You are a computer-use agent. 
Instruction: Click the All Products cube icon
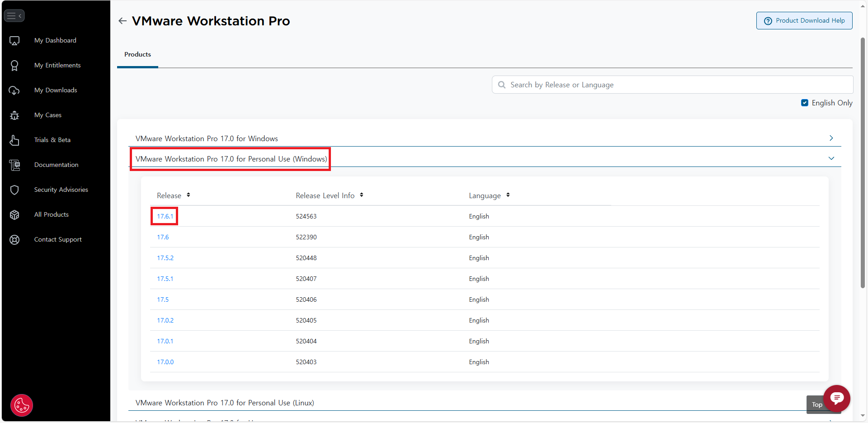14,215
